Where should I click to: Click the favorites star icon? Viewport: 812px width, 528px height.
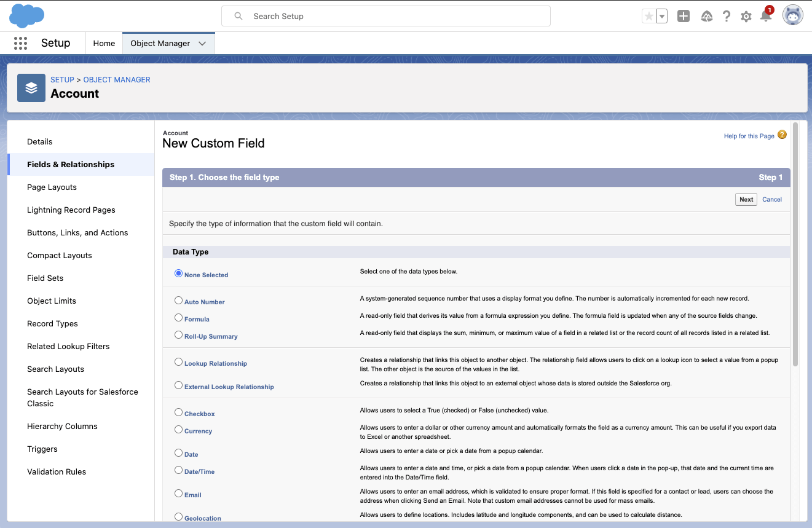click(648, 17)
